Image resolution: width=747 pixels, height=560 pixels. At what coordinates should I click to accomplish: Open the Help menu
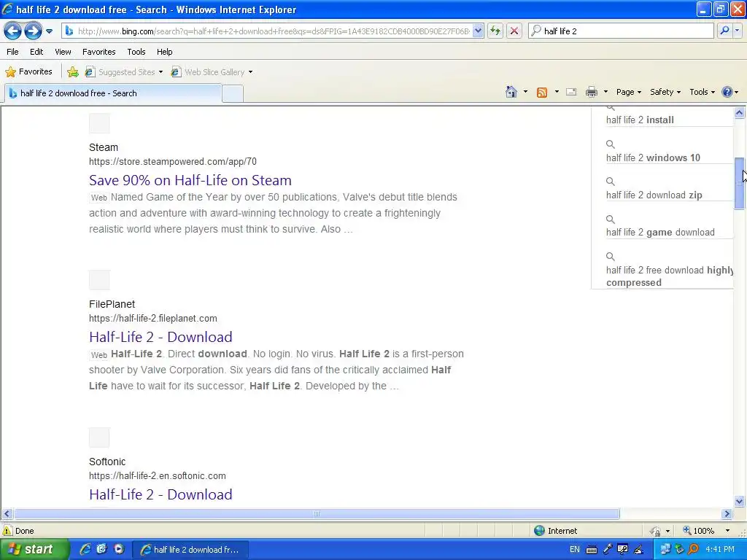(164, 52)
